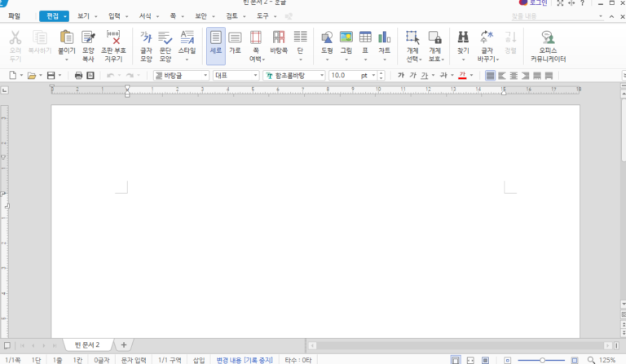Create new document from toolbar icon
The height and width of the screenshot is (364, 626).
(x=13, y=76)
